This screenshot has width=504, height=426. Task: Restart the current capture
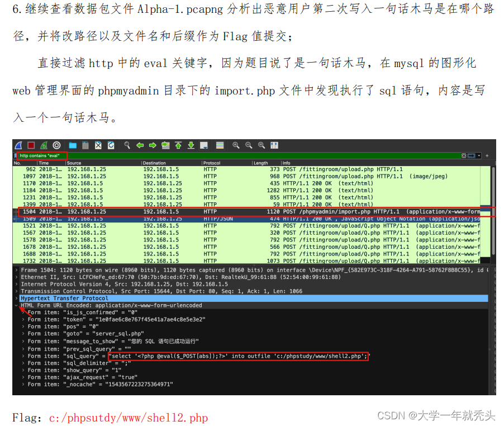coord(45,145)
